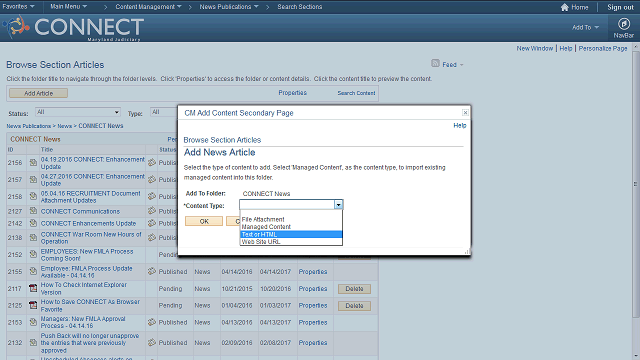Click publish status icon for row 2156

coord(152,162)
